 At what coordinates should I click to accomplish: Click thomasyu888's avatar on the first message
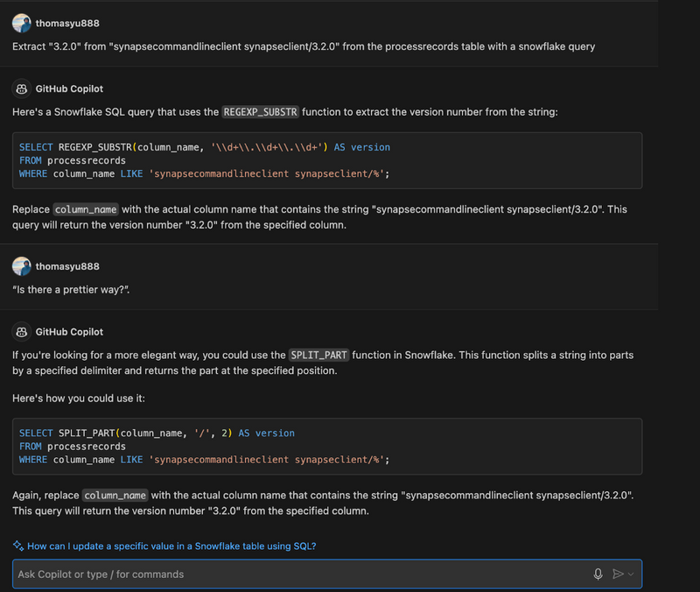coord(22,24)
